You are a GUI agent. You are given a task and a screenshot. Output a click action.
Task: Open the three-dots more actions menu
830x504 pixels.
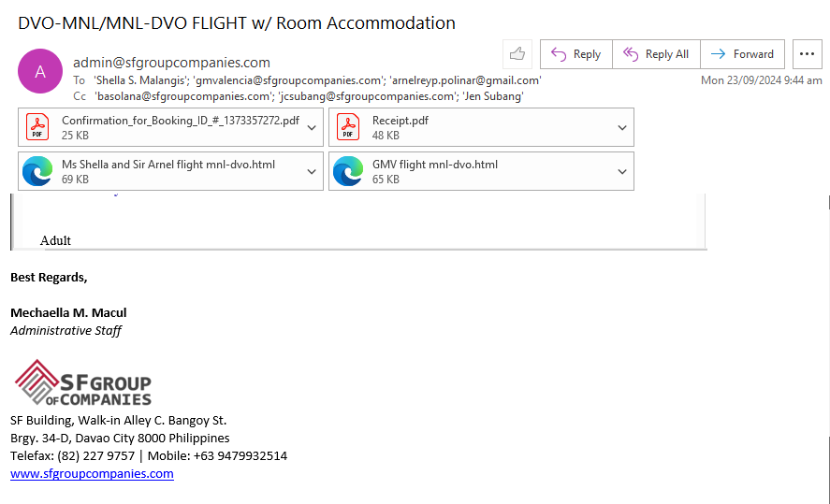coord(807,54)
